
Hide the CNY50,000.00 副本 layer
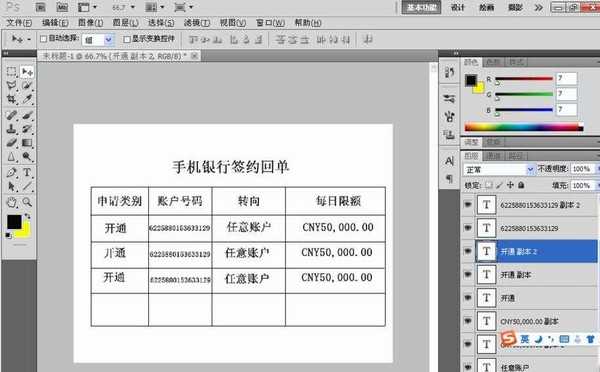coord(468,321)
